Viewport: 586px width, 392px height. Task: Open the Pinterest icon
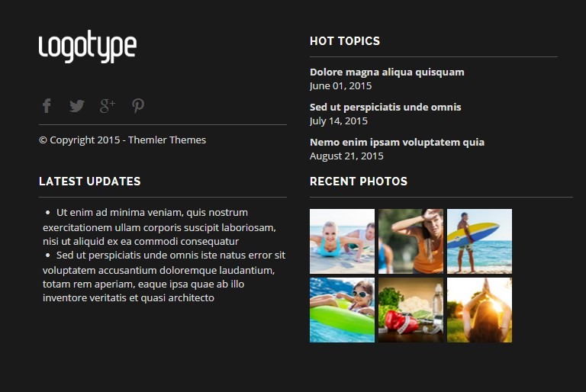pos(138,106)
